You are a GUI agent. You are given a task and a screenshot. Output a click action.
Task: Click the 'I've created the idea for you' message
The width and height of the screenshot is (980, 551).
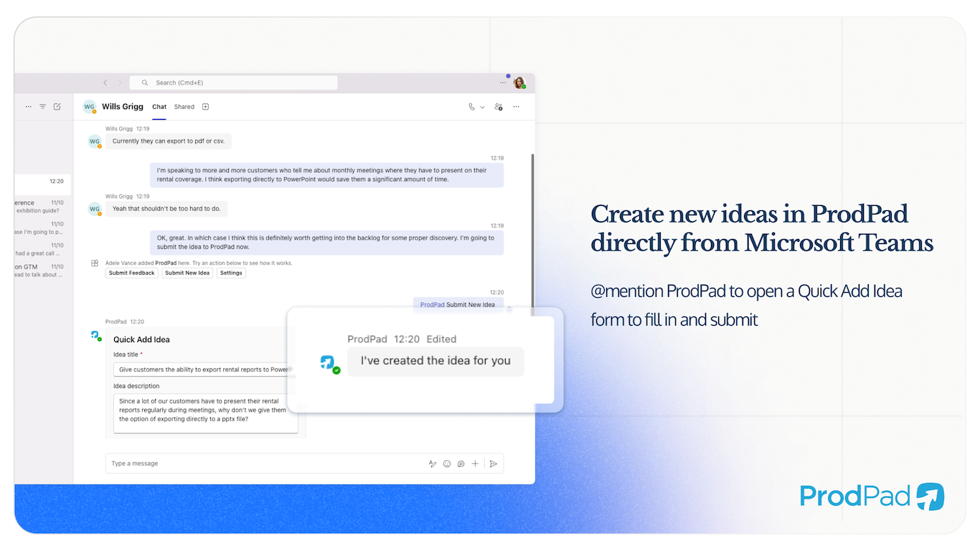[x=435, y=361]
